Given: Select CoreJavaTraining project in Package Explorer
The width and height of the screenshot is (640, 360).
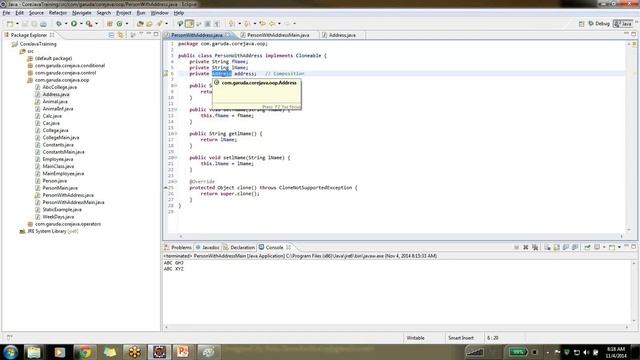Looking at the screenshot, I should (x=38, y=44).
